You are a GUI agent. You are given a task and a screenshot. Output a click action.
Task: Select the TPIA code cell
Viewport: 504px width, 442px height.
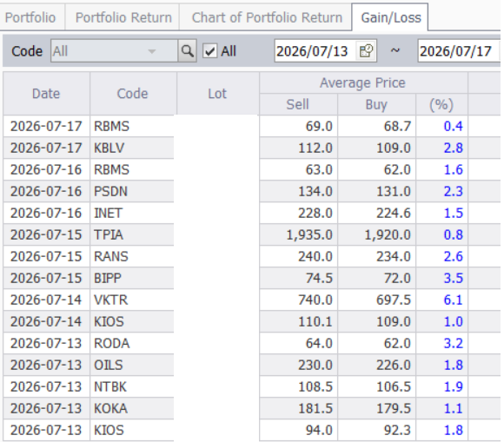(132, 234)
